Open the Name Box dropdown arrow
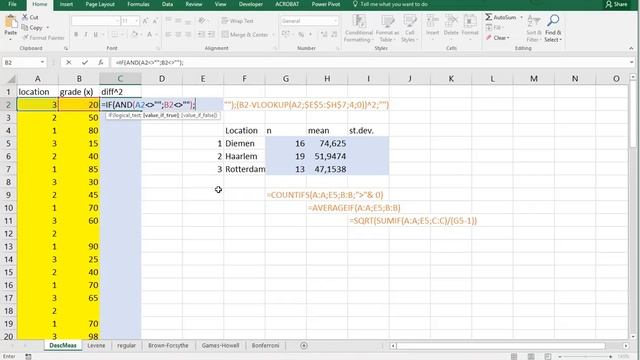 coord(42,62)
